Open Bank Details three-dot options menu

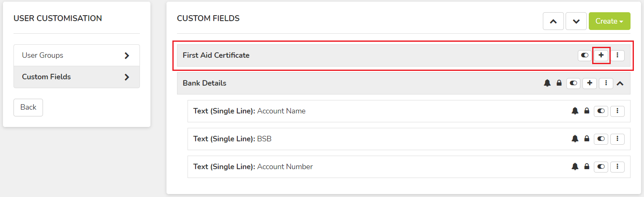coord(606,83)
